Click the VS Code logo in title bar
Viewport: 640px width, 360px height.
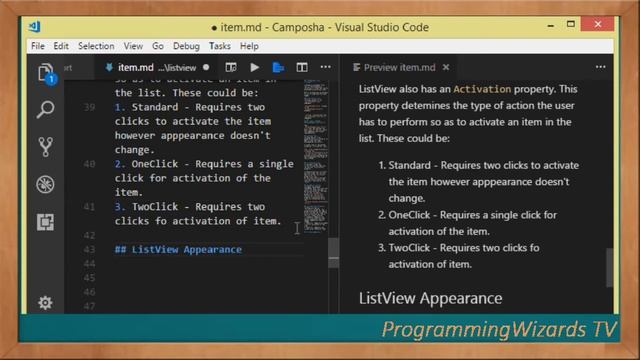(x=35, y=27)
